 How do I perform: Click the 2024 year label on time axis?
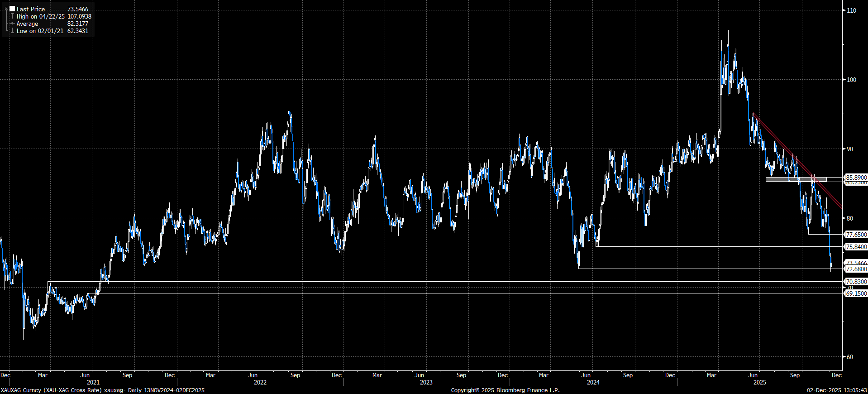[x=593, y=382]
